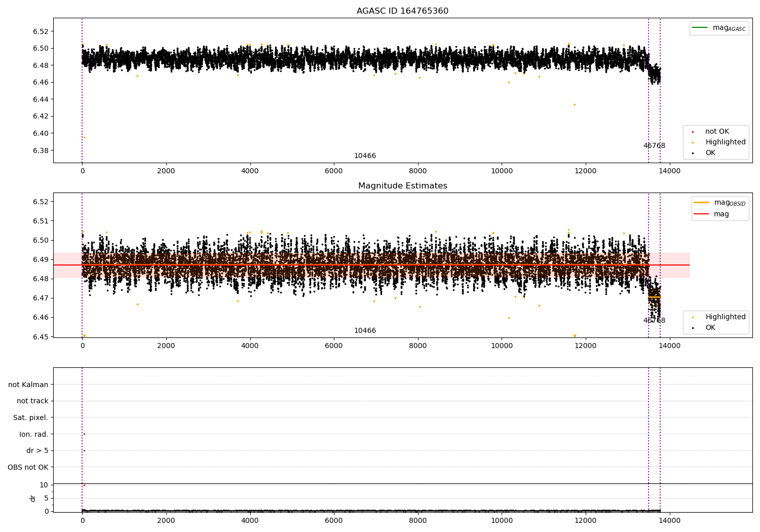Click the 'Magnitude Estimates' plot title
This screenshot has width=760, height=532.
402,186
